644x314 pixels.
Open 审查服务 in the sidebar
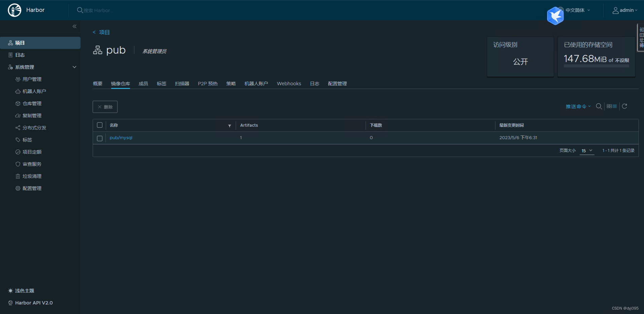click(x=32, y=164)
